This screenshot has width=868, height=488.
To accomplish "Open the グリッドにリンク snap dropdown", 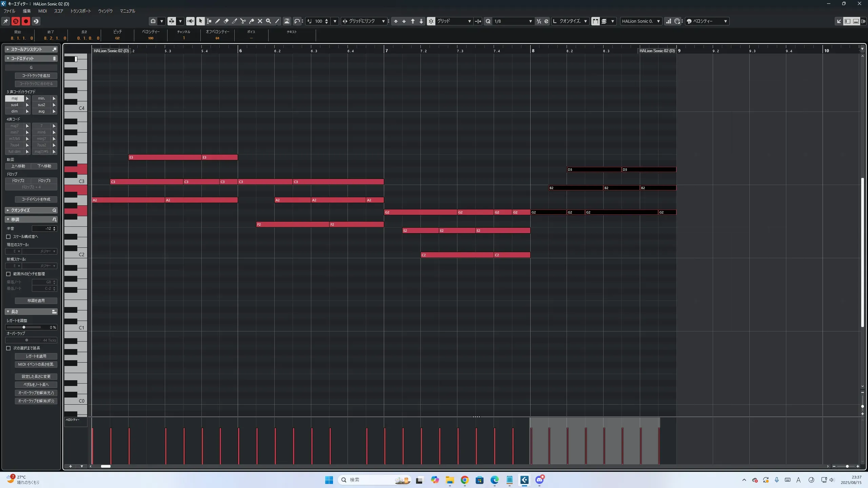I will click(383, 21).
